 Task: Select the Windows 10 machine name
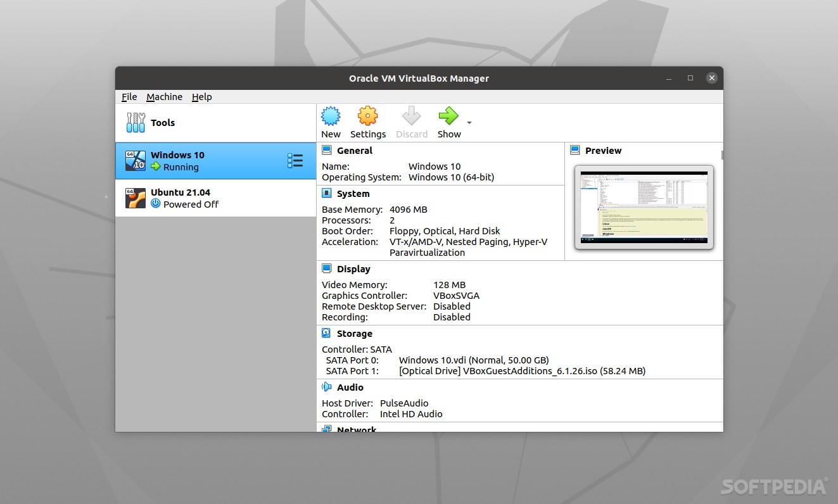click(177, 155)
